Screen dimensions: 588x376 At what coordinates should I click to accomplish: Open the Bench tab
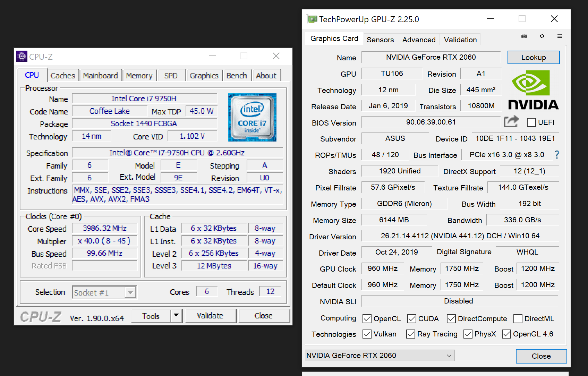pos(237,76)
